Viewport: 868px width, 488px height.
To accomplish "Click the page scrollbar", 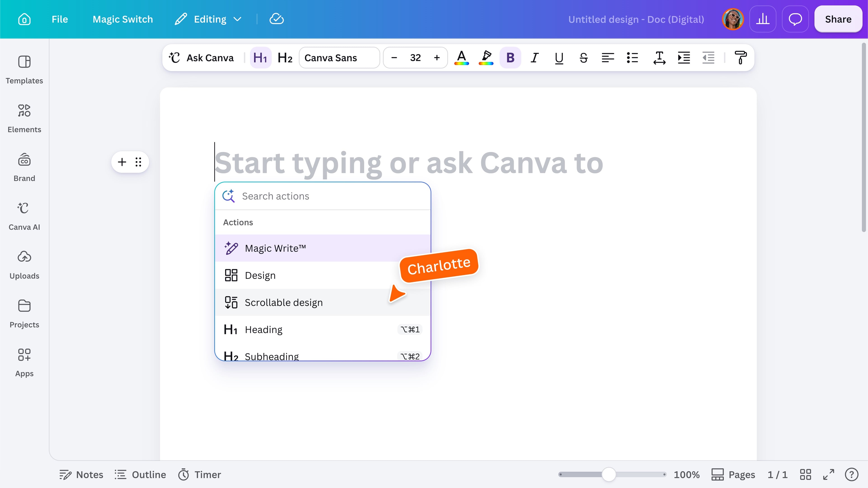I will pyautogui.click(x=864, y=137).
